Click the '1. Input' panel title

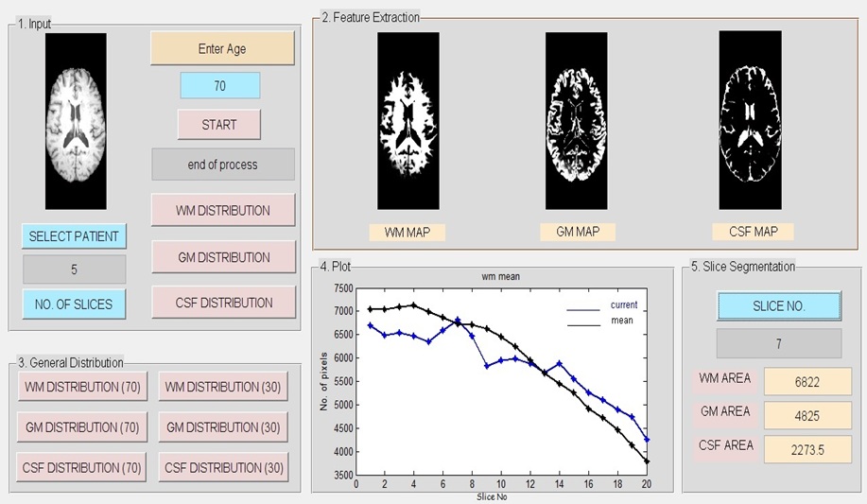34,24
